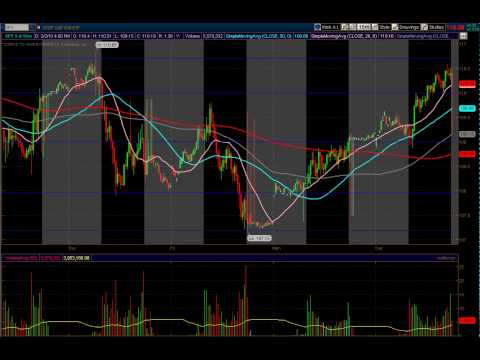Screen dimensions: 480x360
Task: Select the pink SimpleMovingAvg label in header
Action: click(x=344, y=36)
